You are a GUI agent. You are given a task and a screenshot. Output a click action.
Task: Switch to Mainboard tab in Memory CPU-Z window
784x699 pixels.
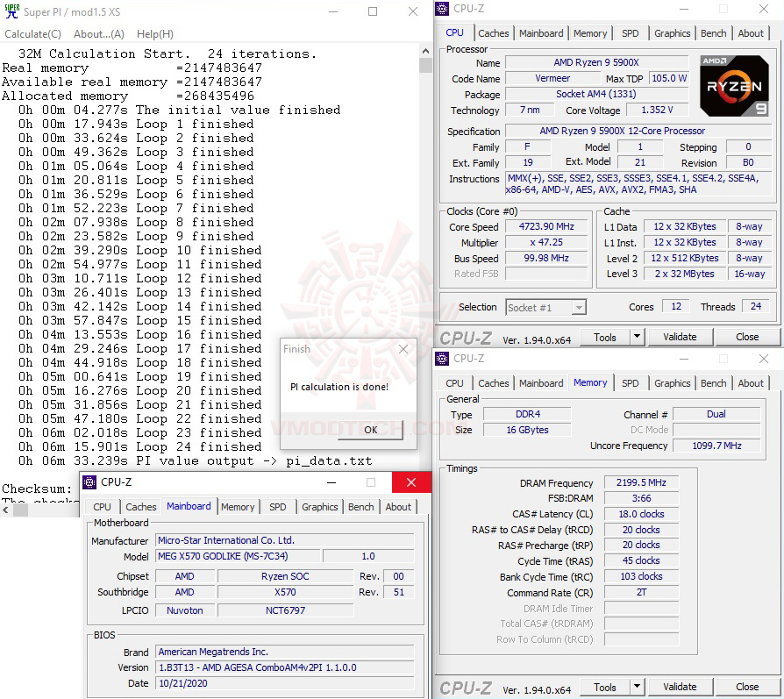[x=541, y=383]
